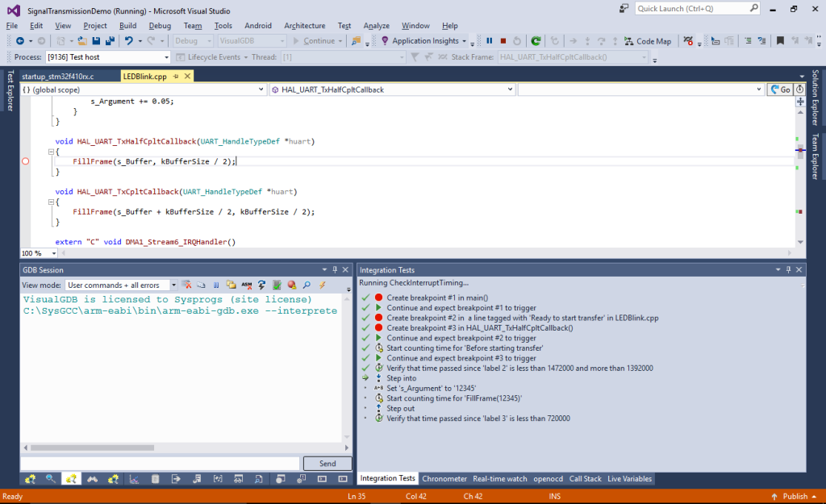The image size is (826, 504).
Task: Select the magnifier search icon in GDB Session panel
Action: (307, 284)
